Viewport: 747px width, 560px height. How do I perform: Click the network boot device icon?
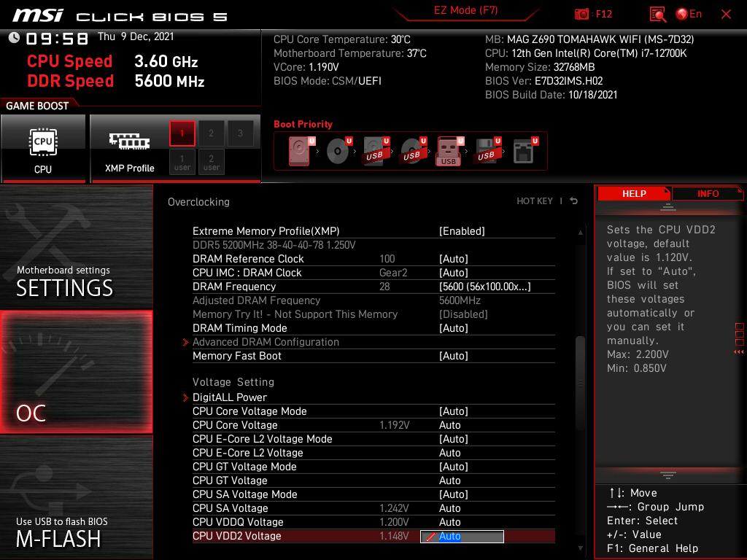tap(525, 151)
